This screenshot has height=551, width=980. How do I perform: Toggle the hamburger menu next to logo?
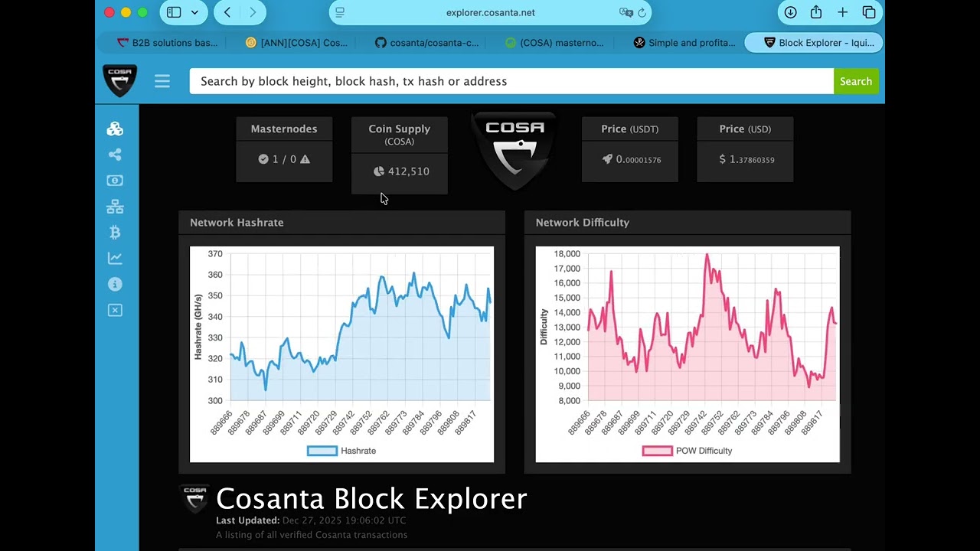(x=162, y=81)
